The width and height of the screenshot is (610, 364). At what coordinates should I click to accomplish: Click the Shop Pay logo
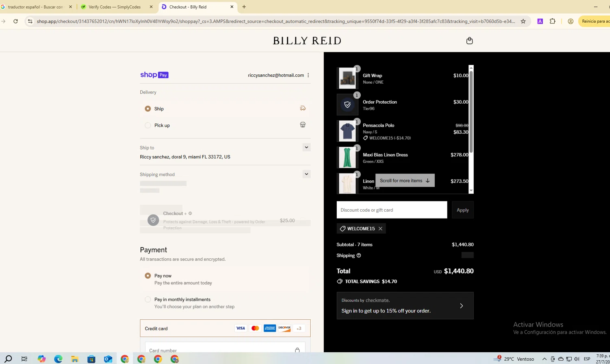[x=154, y=75]
